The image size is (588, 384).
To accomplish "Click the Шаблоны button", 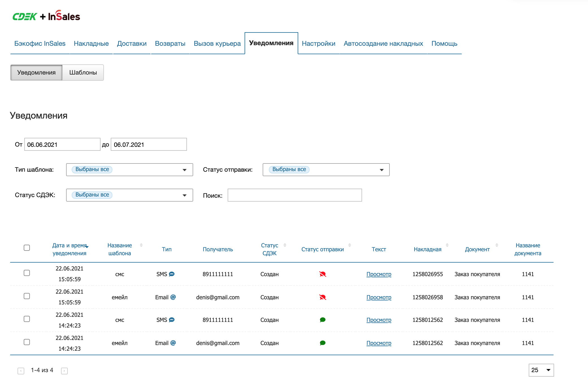I will pos(83,73).
